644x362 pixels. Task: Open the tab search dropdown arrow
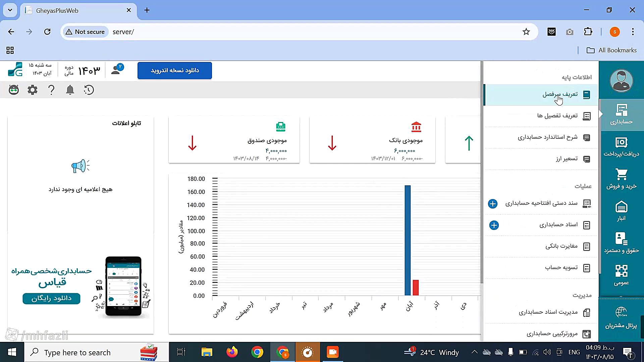click(10, 10)
